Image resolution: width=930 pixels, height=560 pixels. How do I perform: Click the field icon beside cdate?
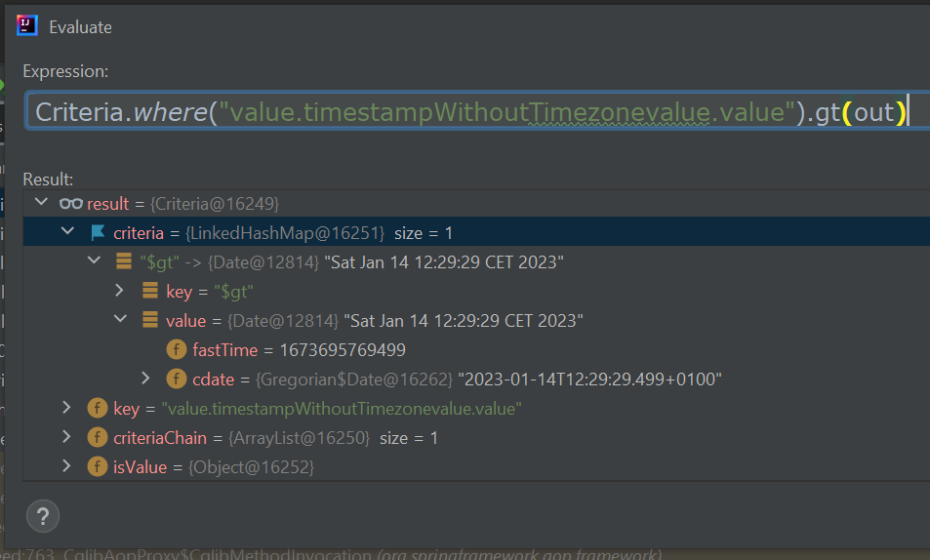click(177, 379)
